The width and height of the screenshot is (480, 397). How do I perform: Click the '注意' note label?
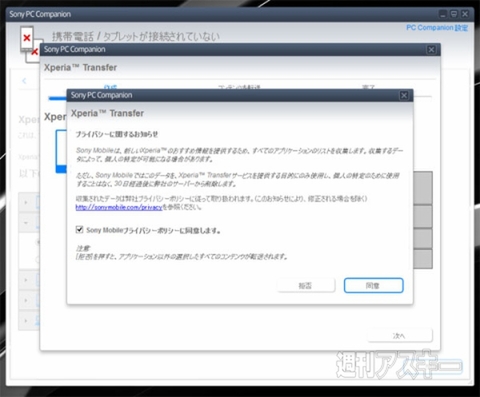(x=83, y=248)
